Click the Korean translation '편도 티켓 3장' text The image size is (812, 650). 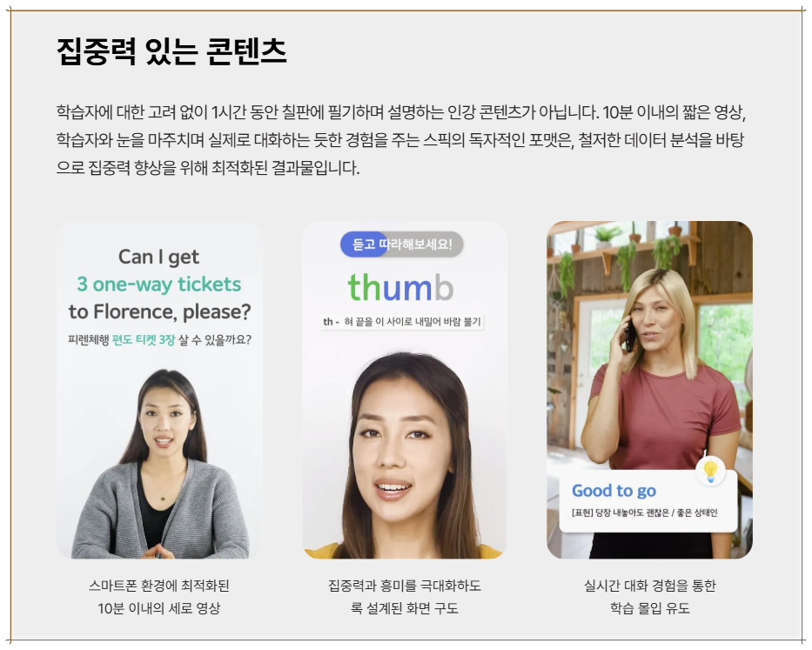144,340
